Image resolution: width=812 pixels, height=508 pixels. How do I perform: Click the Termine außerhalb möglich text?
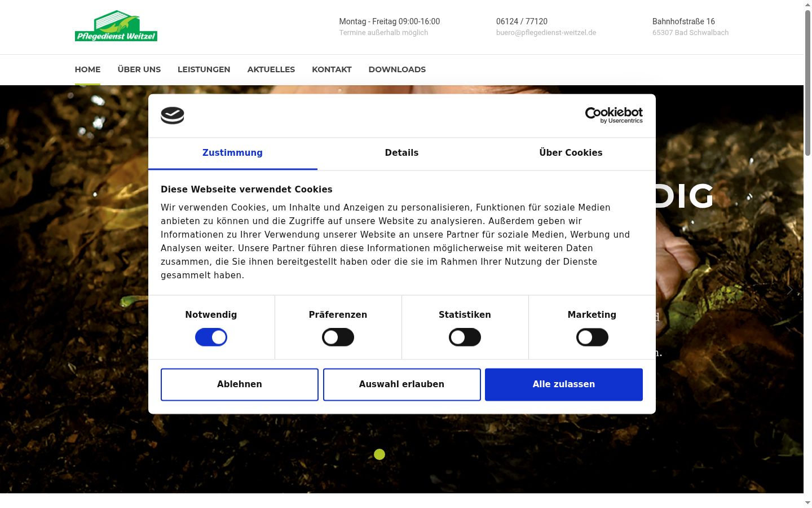tap(383, 33)
